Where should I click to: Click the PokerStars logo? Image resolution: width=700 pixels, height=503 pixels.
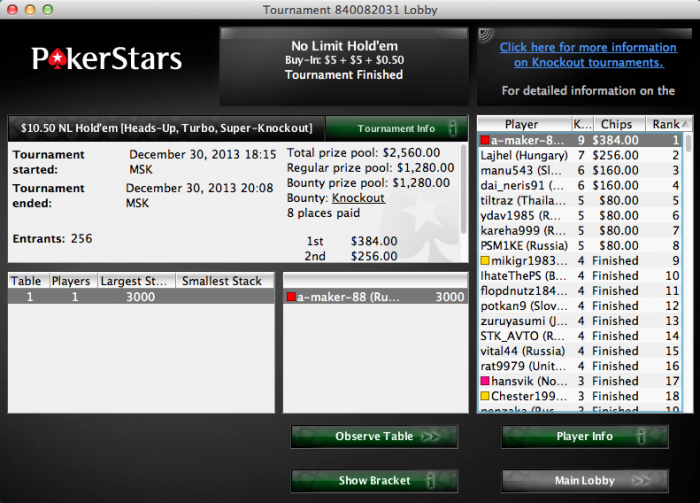106,59
